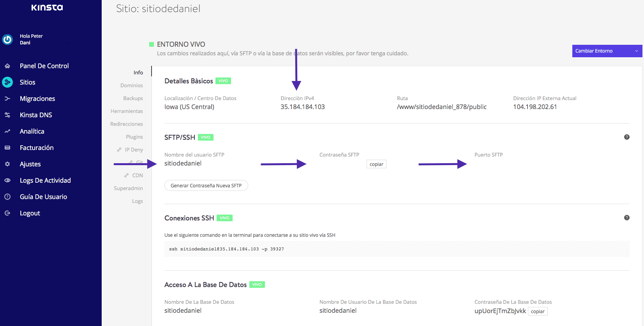Select the Dominios tab
The width and height of the screenshot is (644, 326).
point(132,85)
